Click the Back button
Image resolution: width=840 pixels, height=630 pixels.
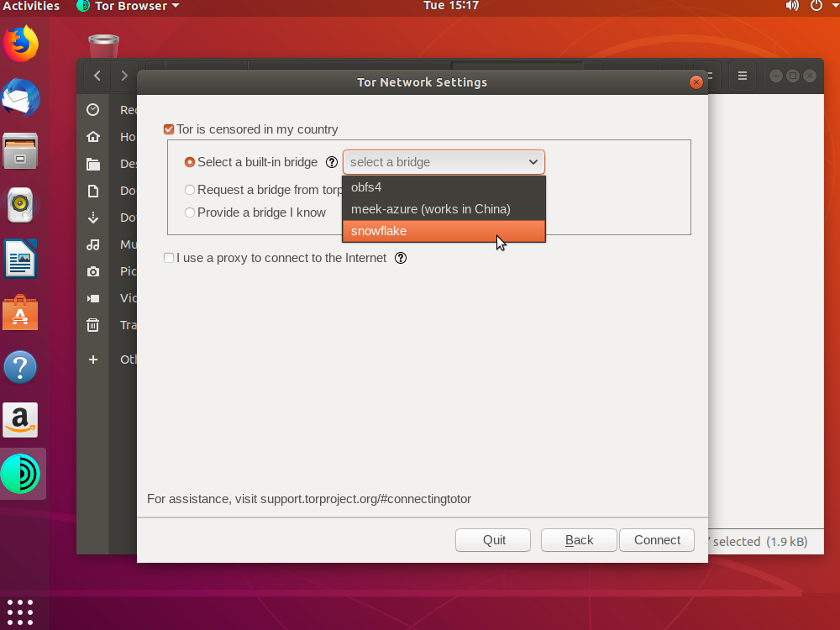(x=579, y=540)
